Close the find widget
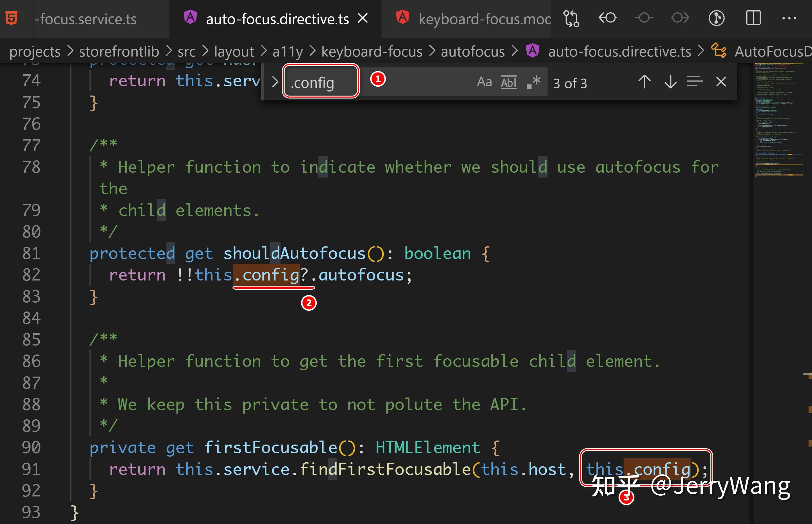812x524 pixels. 721,82
